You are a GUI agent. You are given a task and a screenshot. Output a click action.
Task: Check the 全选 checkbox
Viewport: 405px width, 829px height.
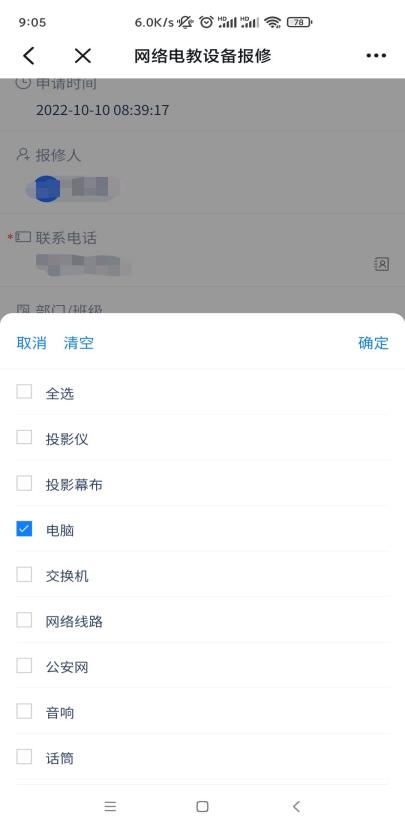point(24,392)
